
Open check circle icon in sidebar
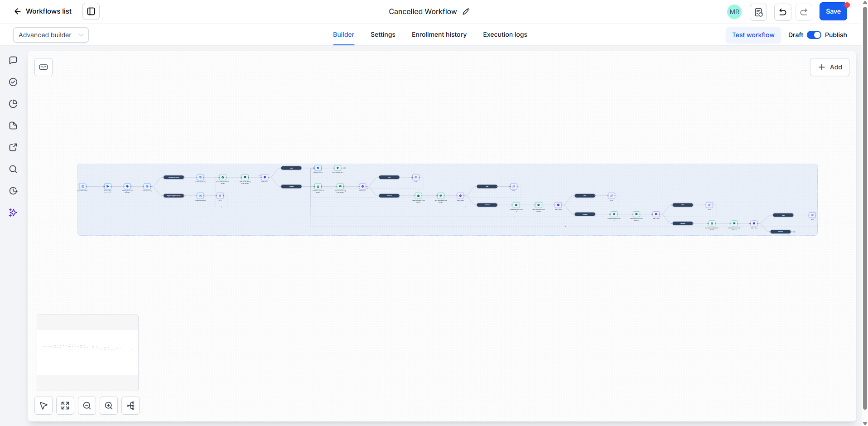(13, 82)
